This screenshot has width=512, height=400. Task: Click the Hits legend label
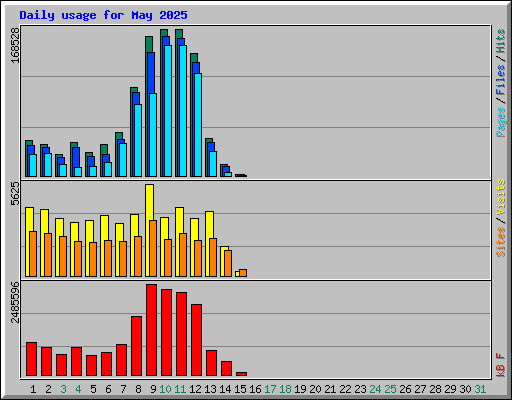click(500, 41)
